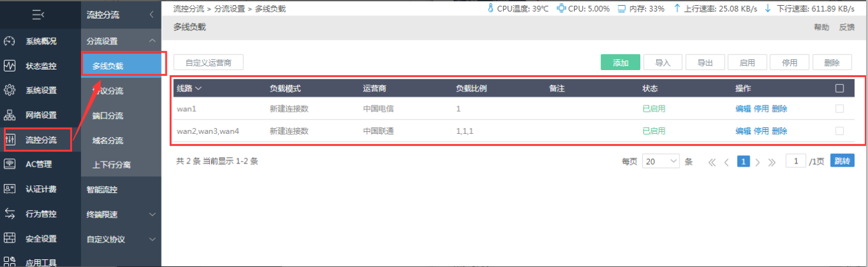Open 系统概况 in the main sidebar
Viewport: 868px width, 267px height.
[41, 41]
